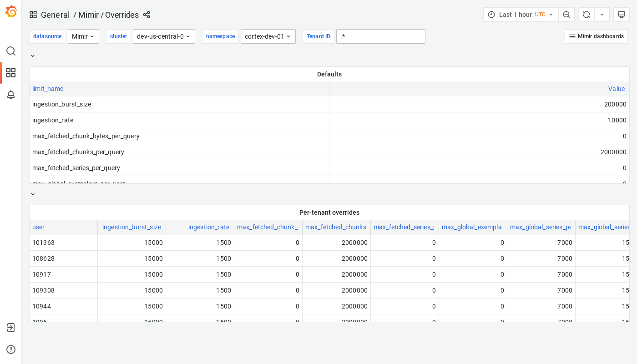
Task: Open the Mimir datasource dropdown
Action: point(83,36)
